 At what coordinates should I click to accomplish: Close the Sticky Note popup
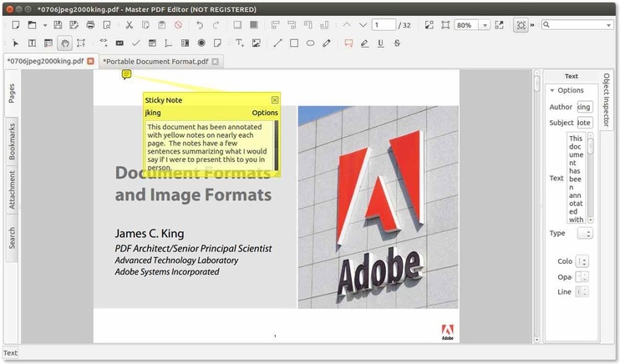point(275,100)
